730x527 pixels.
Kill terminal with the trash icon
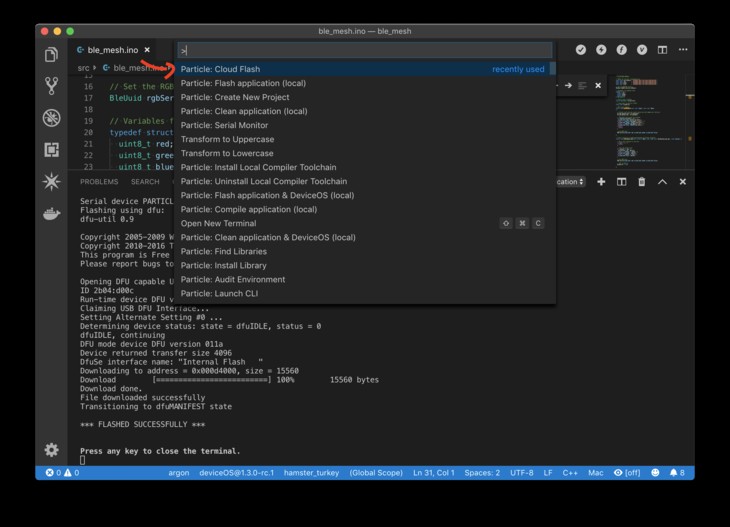point(642,182)
